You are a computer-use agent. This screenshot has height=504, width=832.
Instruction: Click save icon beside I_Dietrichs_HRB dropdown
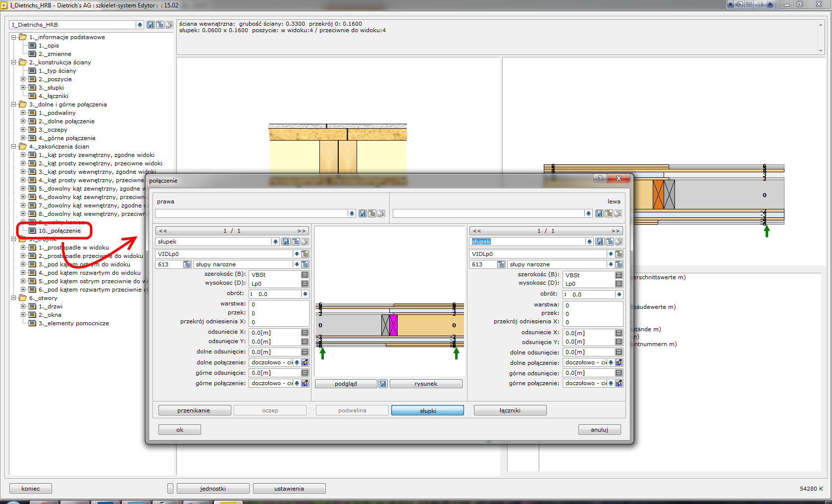coord(151,25)
